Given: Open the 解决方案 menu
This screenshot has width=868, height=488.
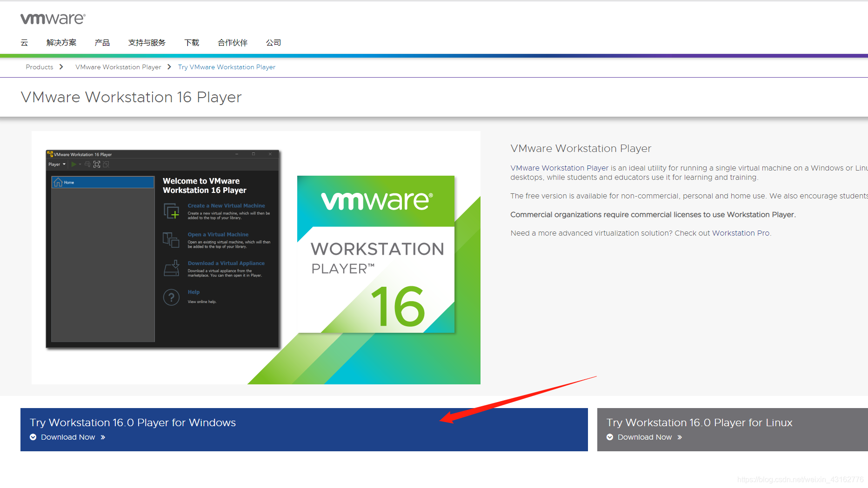Looking at the screenshot, I should tap(61, 43).
